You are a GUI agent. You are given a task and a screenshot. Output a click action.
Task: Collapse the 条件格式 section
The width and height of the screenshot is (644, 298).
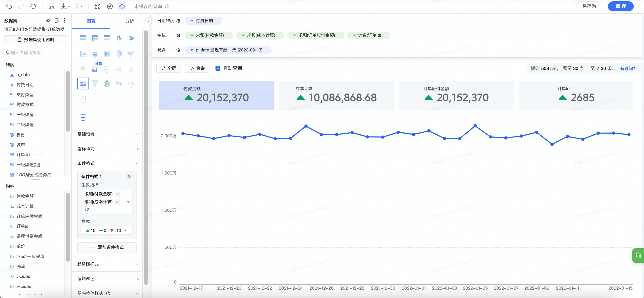click(107, 164)
